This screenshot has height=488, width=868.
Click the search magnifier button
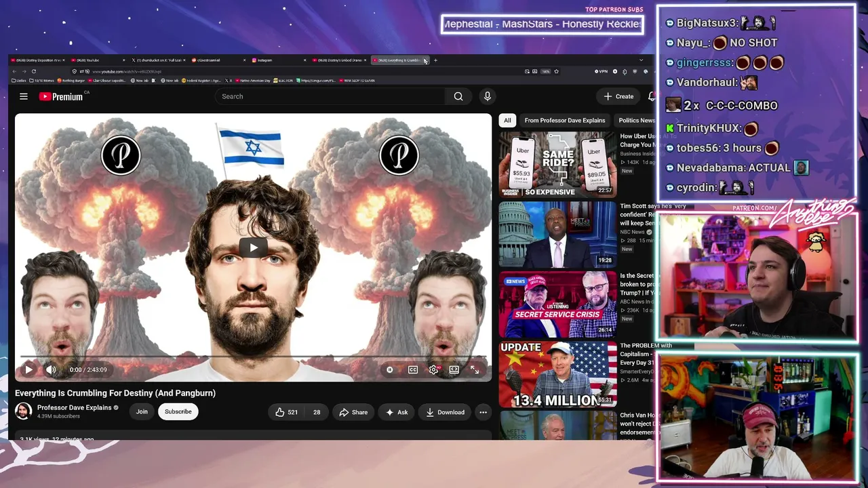point(458,96)
